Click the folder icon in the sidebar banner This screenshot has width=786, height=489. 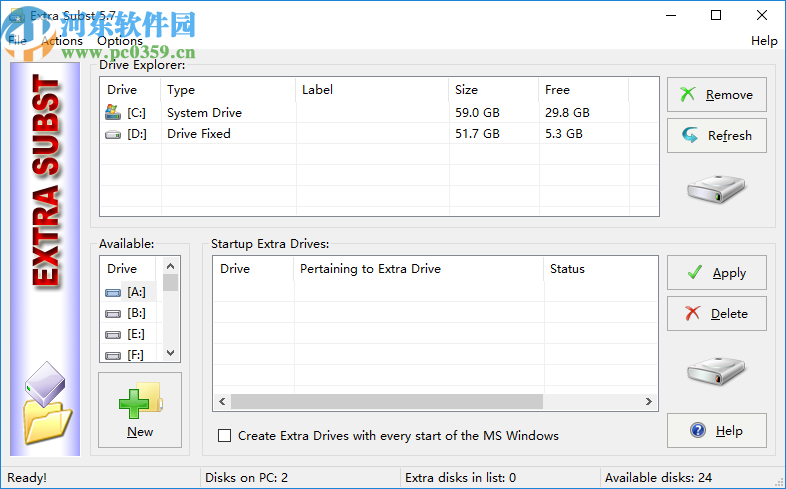pyautogui.click(x=47, y=422)
